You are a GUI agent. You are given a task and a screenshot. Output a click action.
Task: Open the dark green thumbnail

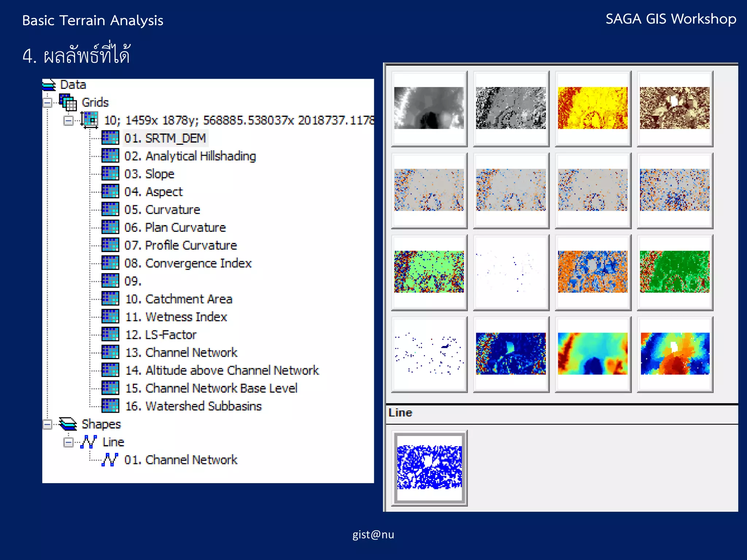coord(675,272)
